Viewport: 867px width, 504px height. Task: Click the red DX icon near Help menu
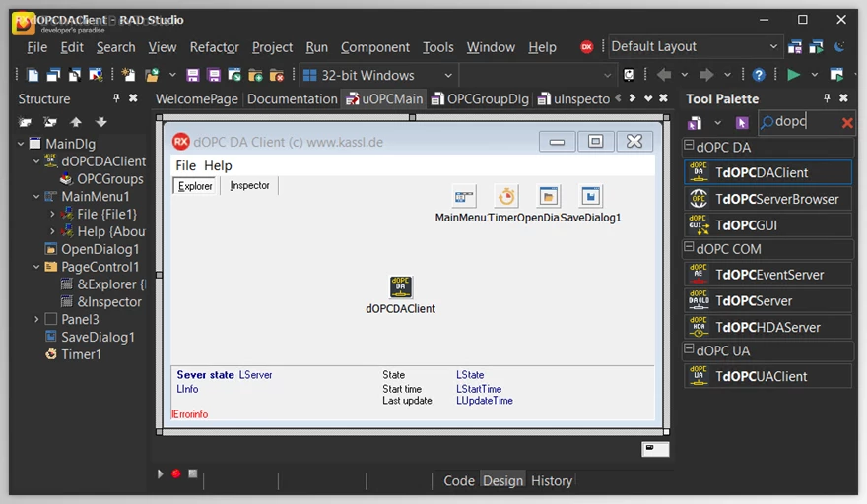tap(586, 47)
